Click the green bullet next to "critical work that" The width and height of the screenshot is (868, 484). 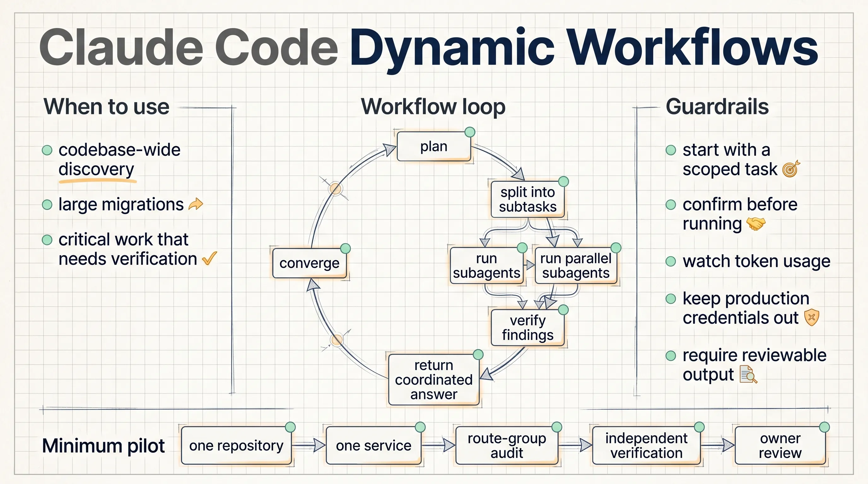click(47, 240)
